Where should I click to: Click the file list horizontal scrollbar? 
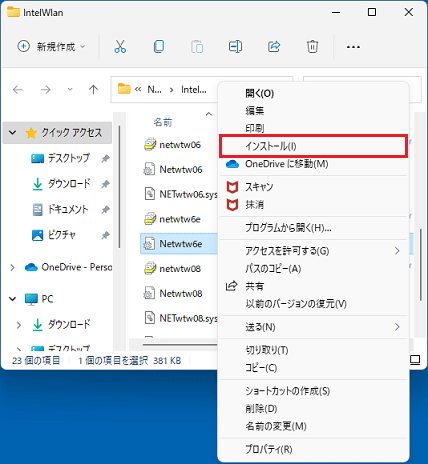(x=180, y=344)
